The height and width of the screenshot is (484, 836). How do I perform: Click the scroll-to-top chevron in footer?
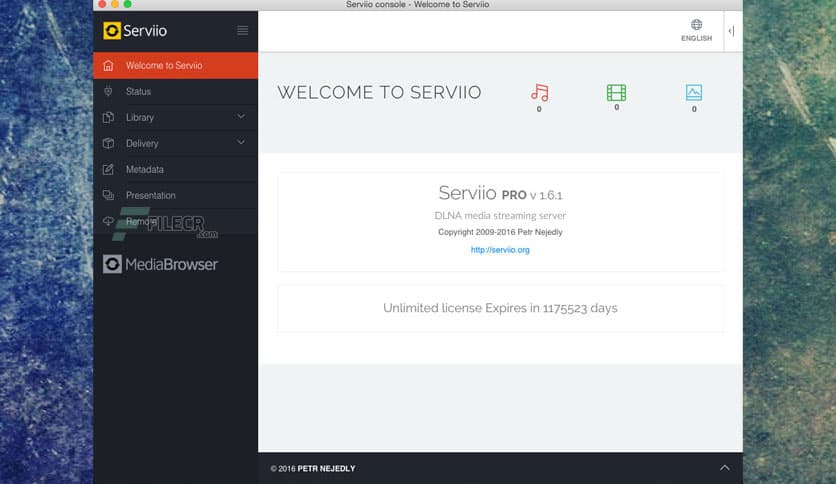[725, 467]
